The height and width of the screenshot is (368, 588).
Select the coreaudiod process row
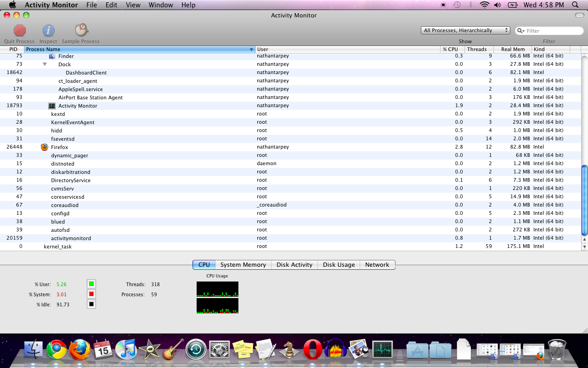click(x=290, y=205)
